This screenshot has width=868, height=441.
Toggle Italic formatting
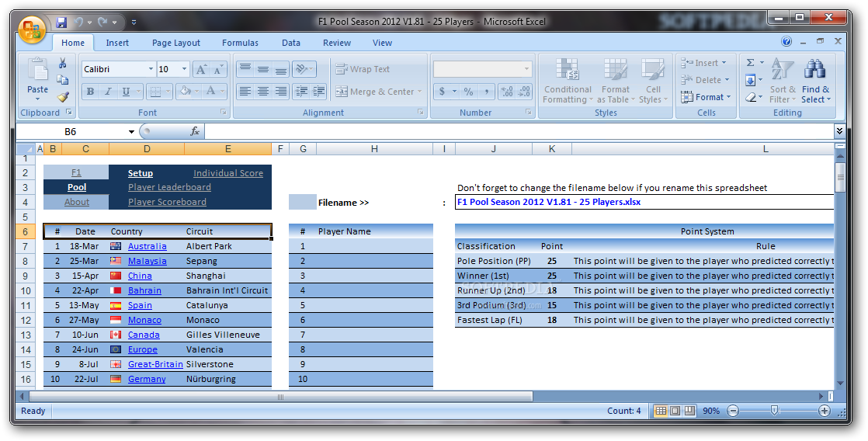[108, 92]
